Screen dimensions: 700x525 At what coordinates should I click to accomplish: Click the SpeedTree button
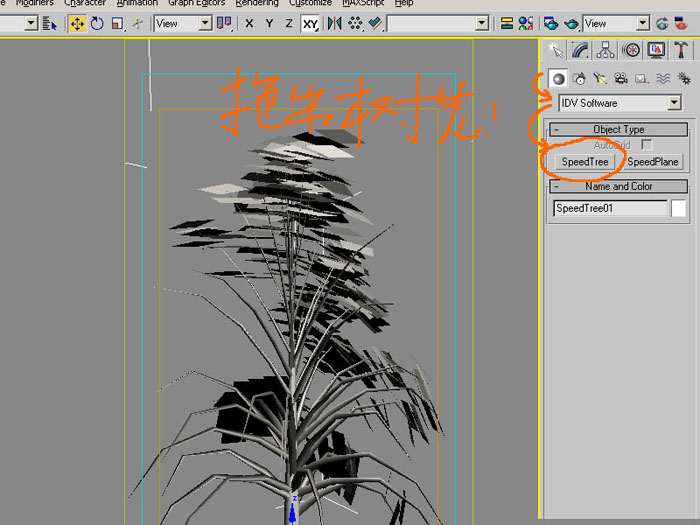tap(585, 162)
